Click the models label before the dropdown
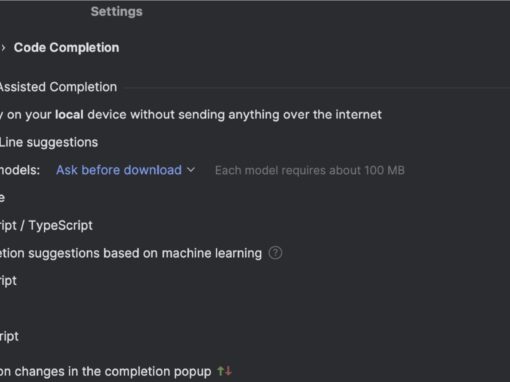The image size is (510, 382). 20,170
